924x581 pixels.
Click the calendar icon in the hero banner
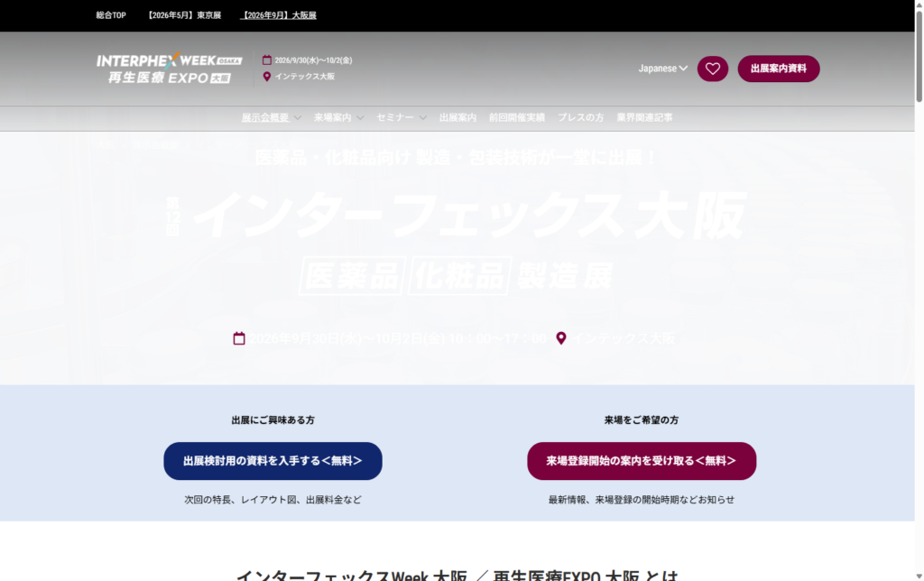tap(239, 338)
